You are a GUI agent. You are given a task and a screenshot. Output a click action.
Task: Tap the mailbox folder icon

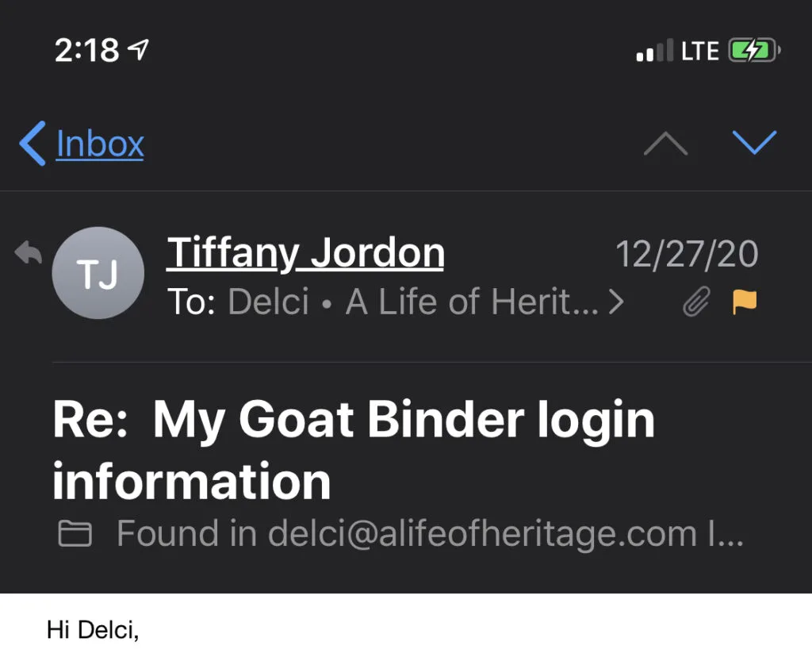(75, 534)
